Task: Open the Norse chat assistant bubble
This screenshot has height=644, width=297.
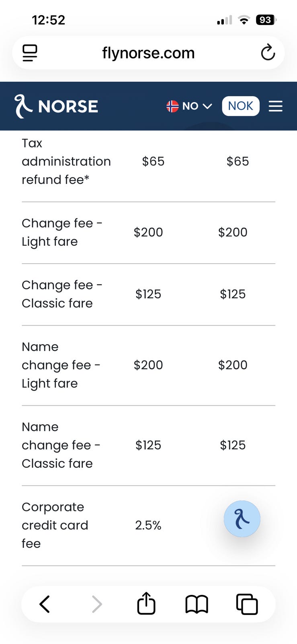Action: pyautogui.click(x=242, y=519)
